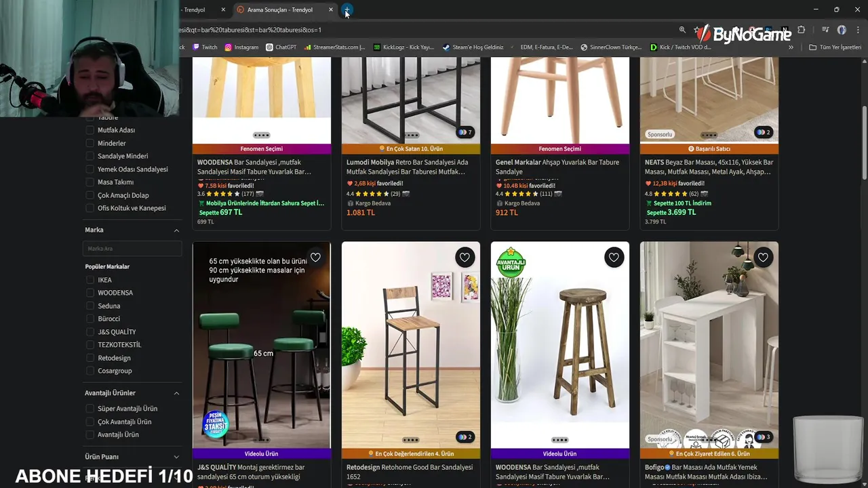Filter by IKEA brand
Image resolution: width=868 pixels, height=488 pixels.
point(90,280)
